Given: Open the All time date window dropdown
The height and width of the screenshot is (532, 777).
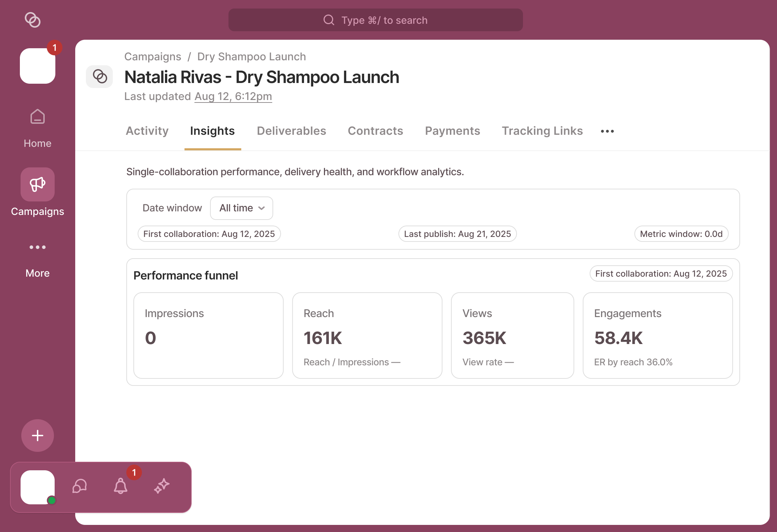Looking at the screenshot, I should [241, 208].
